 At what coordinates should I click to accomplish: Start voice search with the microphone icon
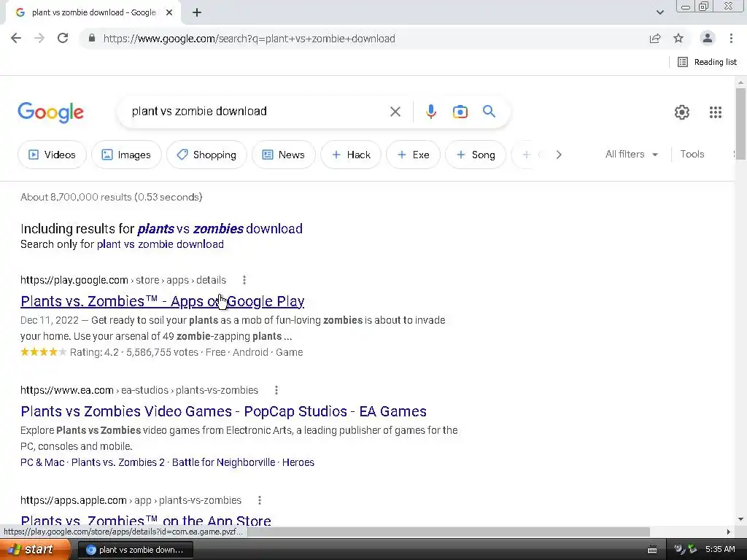tap(430, 112)
